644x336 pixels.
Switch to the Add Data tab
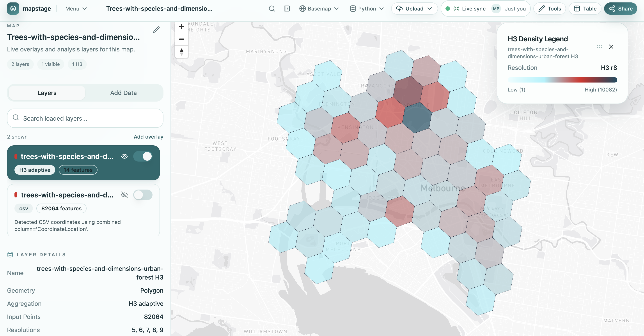click(x=123, y=93)
